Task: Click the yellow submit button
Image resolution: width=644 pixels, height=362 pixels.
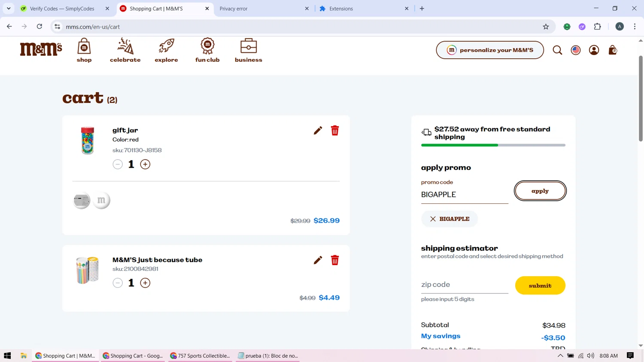Action: (x=540, y=286)
